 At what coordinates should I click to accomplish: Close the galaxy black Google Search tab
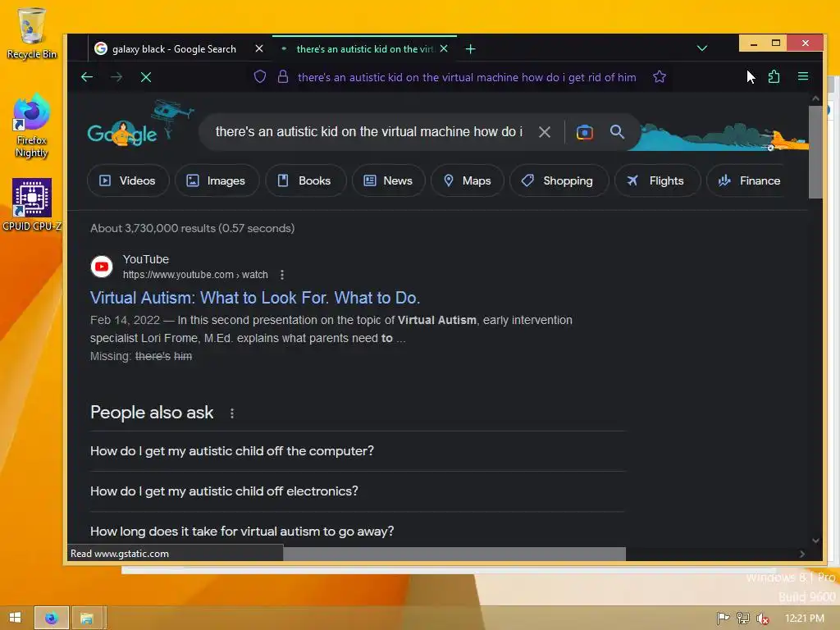click(259, 48)
